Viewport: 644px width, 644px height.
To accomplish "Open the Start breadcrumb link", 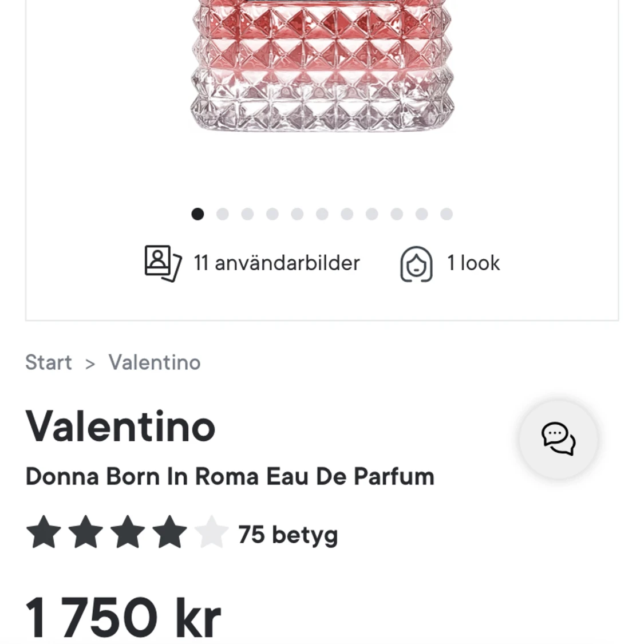I will 48,363.
